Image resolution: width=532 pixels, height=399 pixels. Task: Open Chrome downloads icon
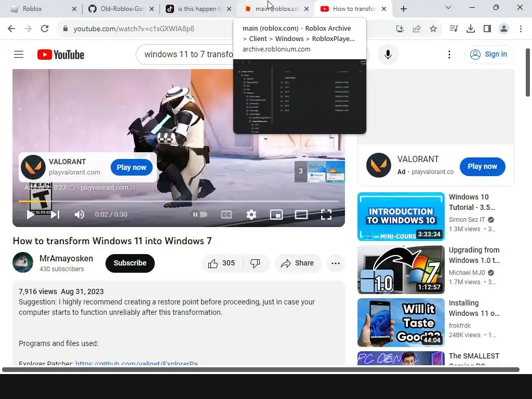click(x=471, y=29)
